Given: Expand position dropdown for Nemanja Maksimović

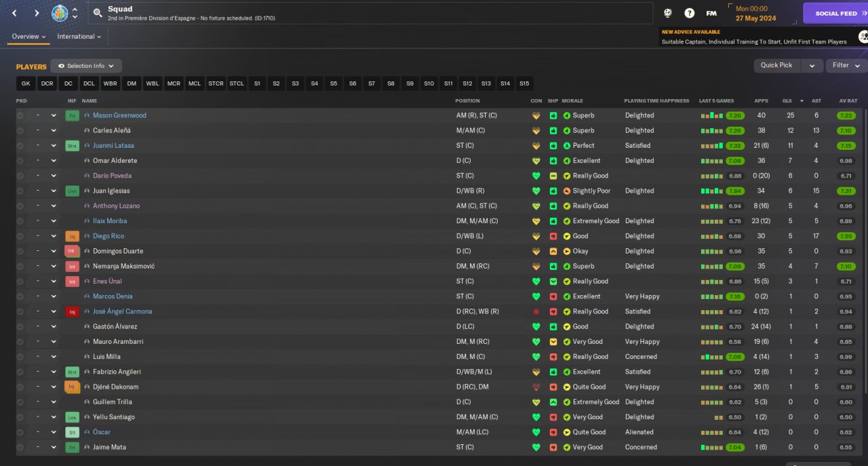Looking at the screenshot, I should [54, 266].
